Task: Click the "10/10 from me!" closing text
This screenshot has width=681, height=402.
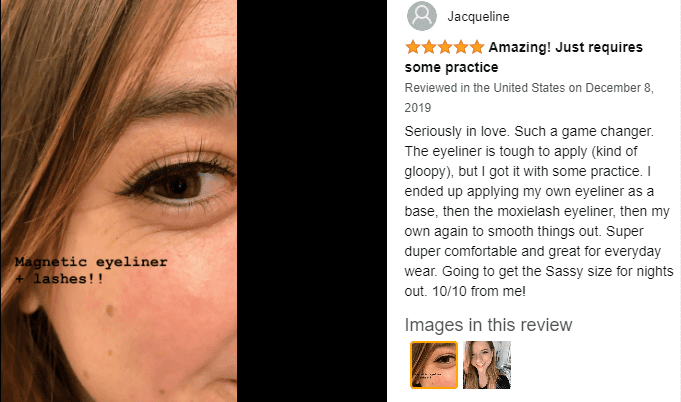Action: coord(479,291)
